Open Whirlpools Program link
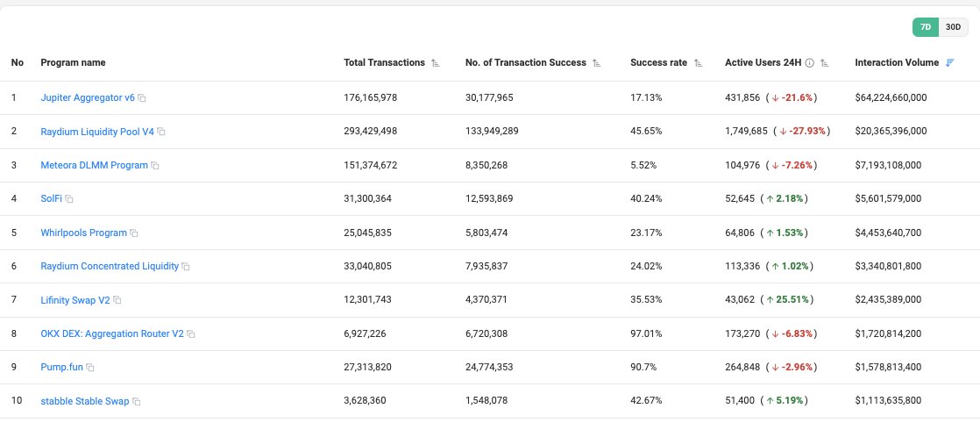Screen dimensions: 980x423 [84, 233]
